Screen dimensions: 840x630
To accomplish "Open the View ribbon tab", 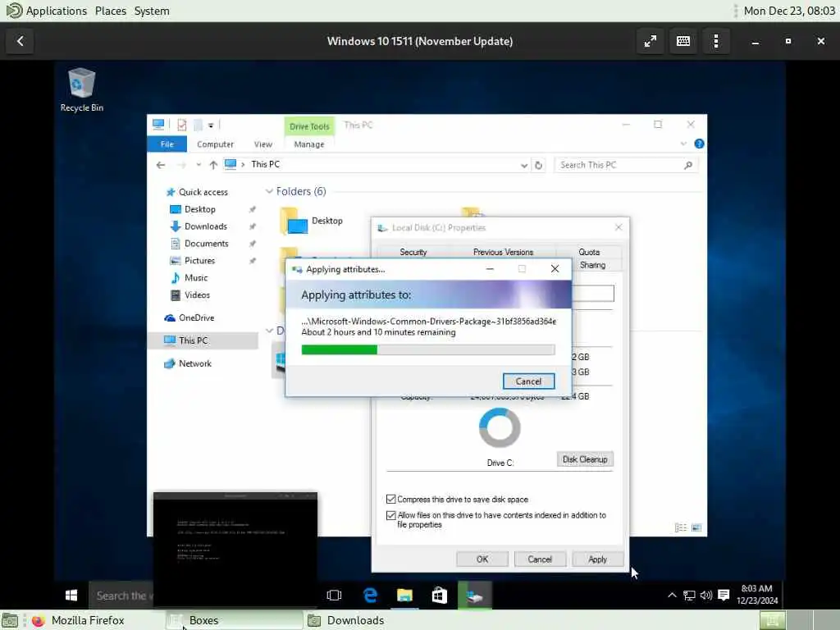I will (263, 144).
